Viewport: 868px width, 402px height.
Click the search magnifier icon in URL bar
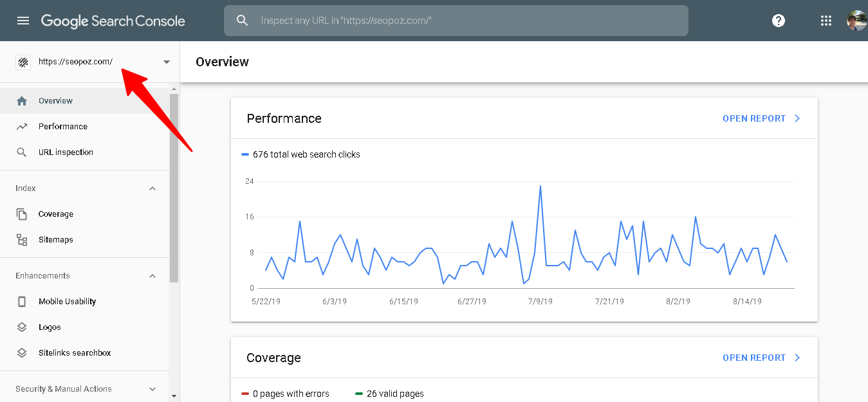point(242,21)
